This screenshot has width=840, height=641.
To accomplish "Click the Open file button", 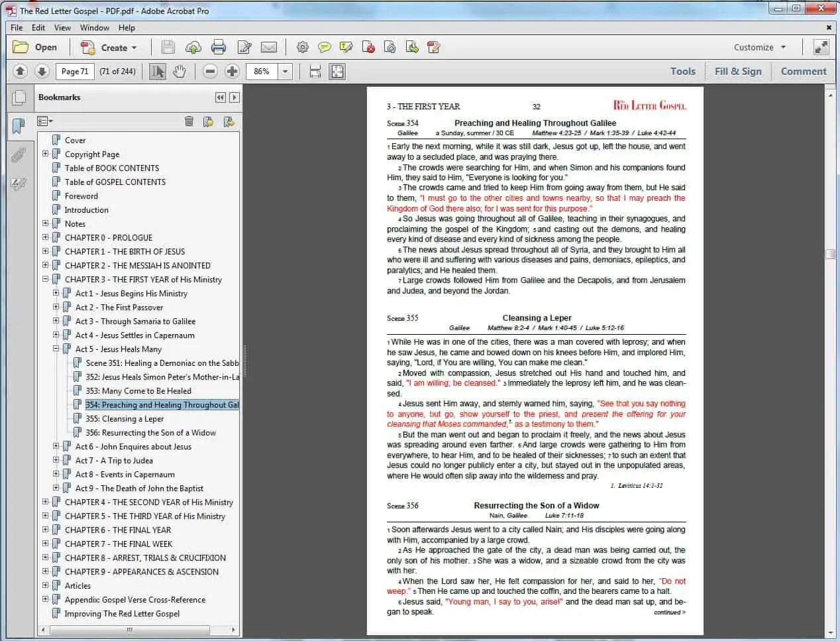I will 36,47.
